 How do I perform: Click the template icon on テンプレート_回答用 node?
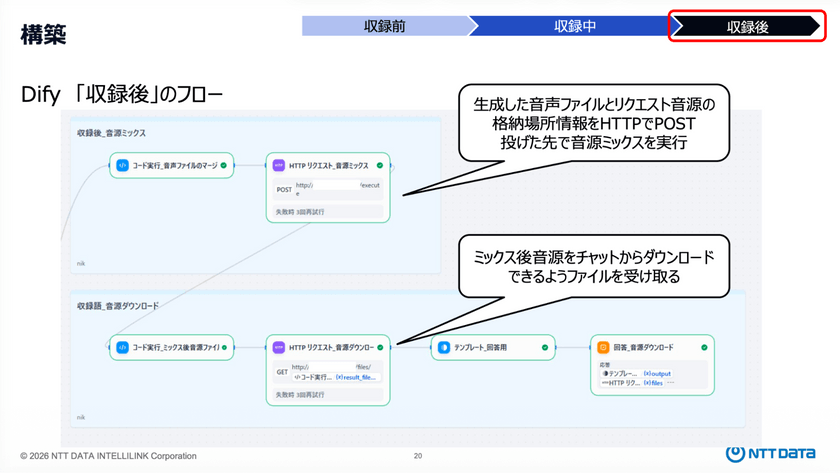click(x=444, y=347)
